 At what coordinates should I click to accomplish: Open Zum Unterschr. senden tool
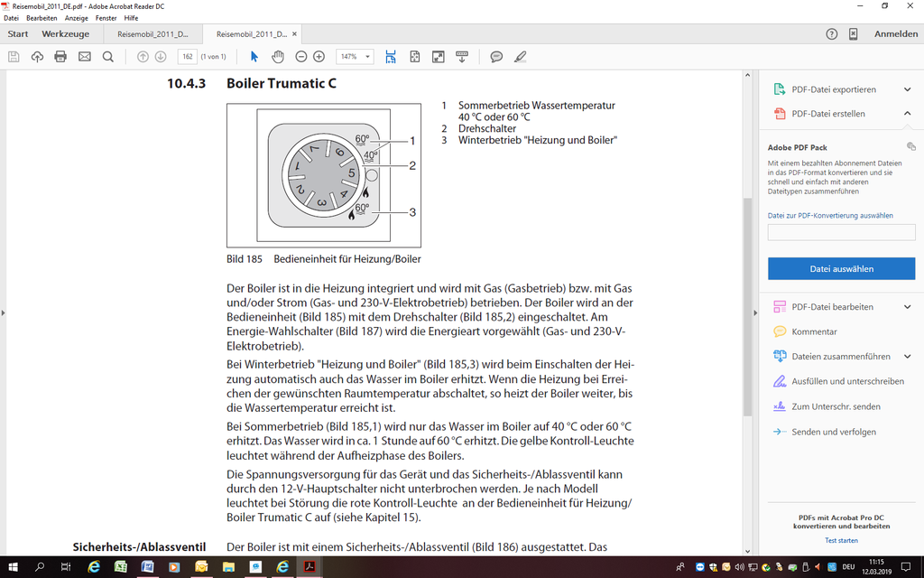pyautogui.click(x=836, y=407)
